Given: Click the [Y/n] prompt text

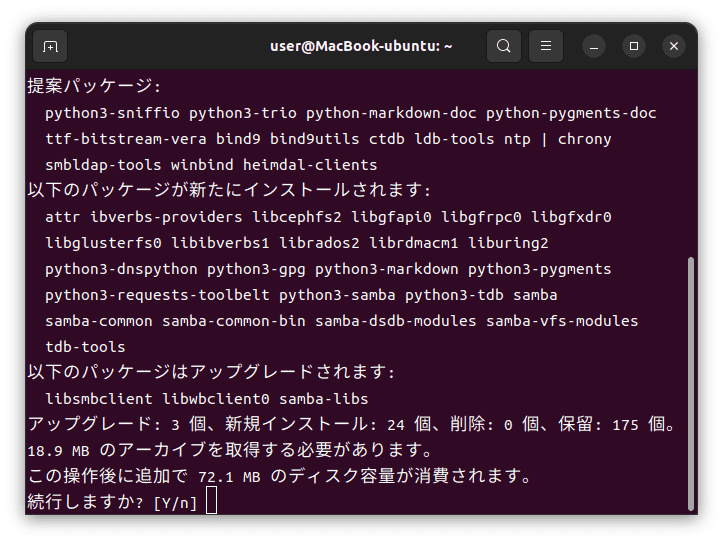Looking at the screenshot, I should [x=175, y=503].
